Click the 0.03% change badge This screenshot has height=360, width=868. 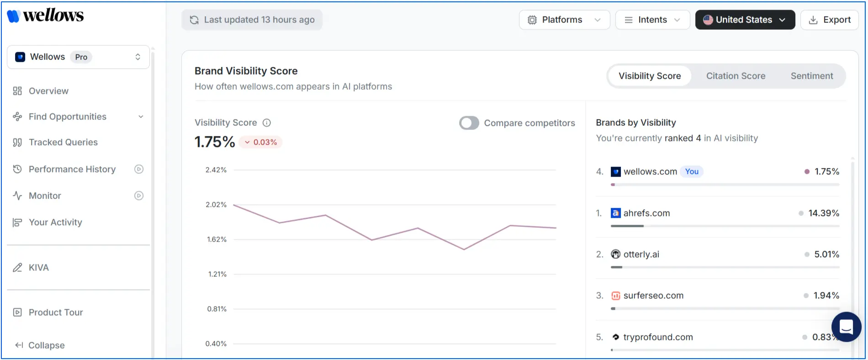tap(260, 142)
